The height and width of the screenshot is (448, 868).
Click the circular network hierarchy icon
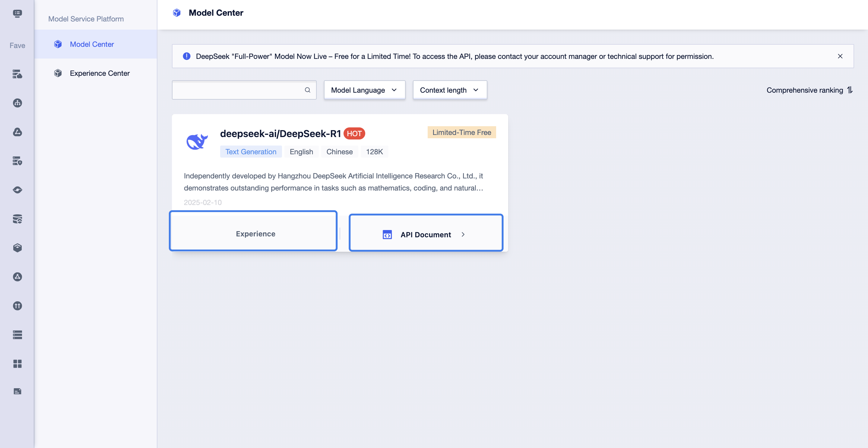[17, 103]
